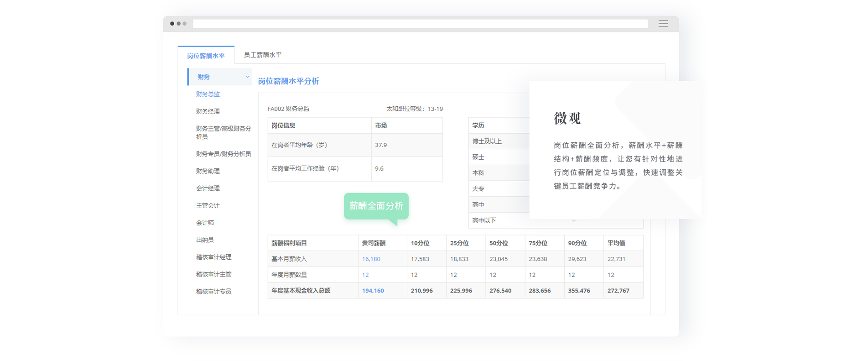This screenshot has width=868, height=361.
Task: Click the 10分位 column header
Action: pyautogui.click(x=420, y=243)
